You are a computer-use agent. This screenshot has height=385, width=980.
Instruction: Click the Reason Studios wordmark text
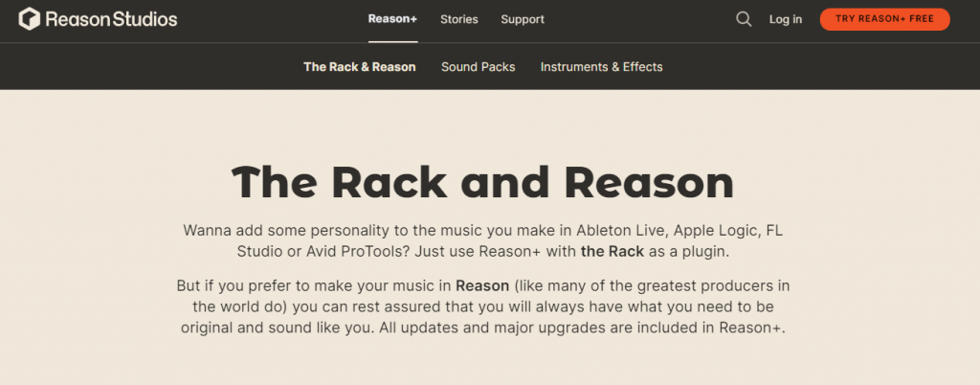click(111, 19)
